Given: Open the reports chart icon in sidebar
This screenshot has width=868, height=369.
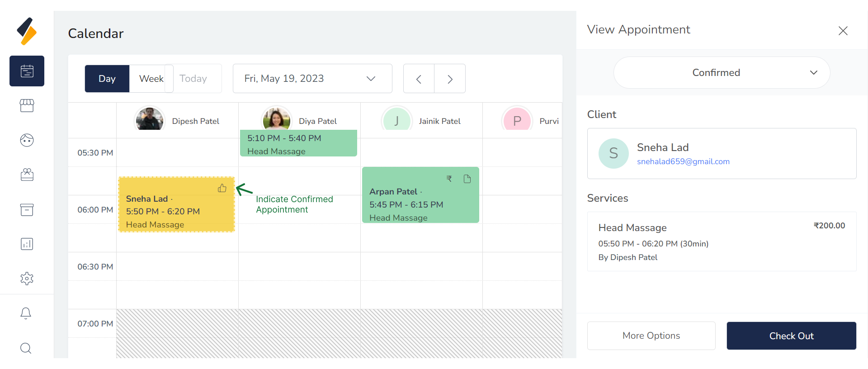Looking at the screenshot, I should (x=27, y=244).
